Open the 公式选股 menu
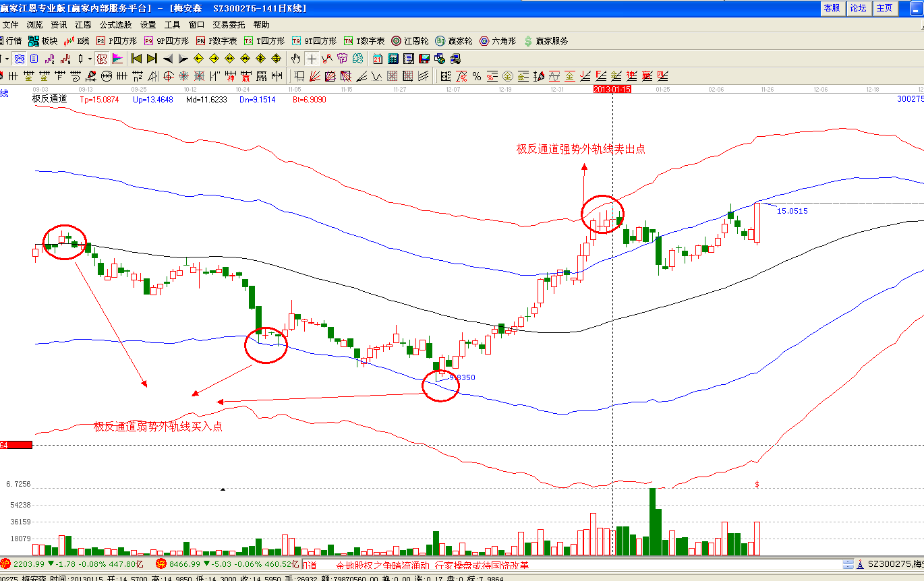This screenshot has width=924, height=581. click(116, 24)
